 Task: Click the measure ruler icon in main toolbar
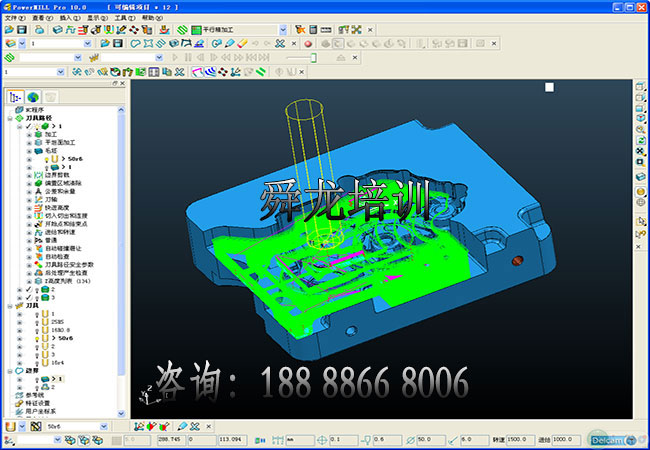pos(326,30)
